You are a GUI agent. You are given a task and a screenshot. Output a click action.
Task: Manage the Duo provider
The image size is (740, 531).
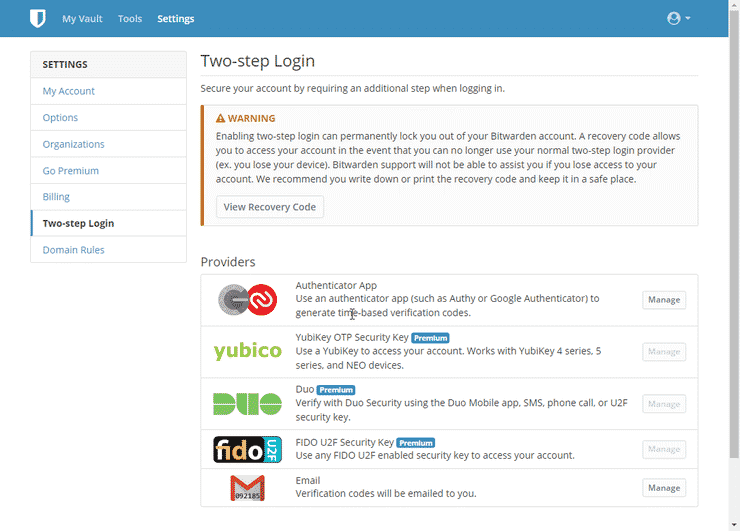coord(664,404)
